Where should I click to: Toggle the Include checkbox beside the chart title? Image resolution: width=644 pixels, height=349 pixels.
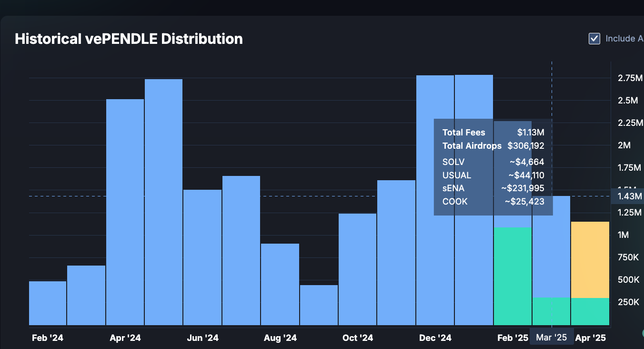pos(594,39)
